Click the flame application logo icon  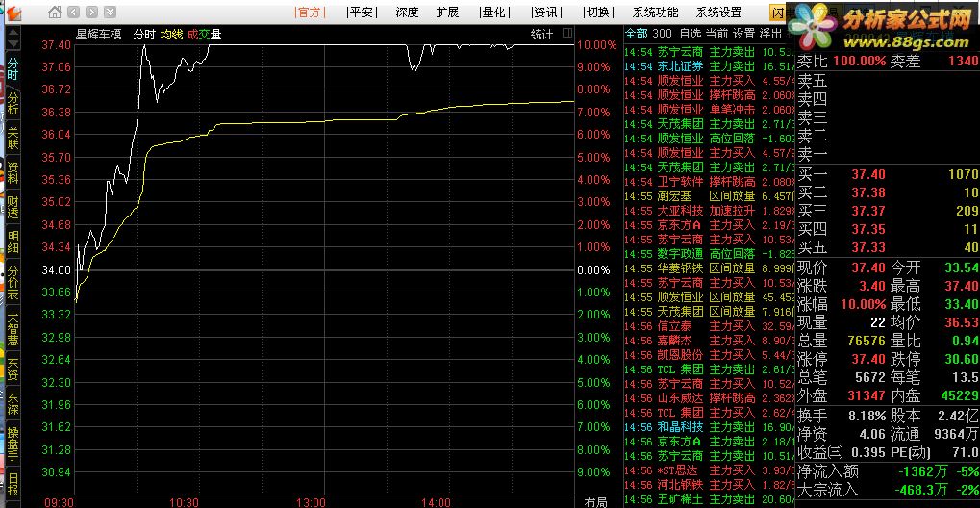[13, 13]
